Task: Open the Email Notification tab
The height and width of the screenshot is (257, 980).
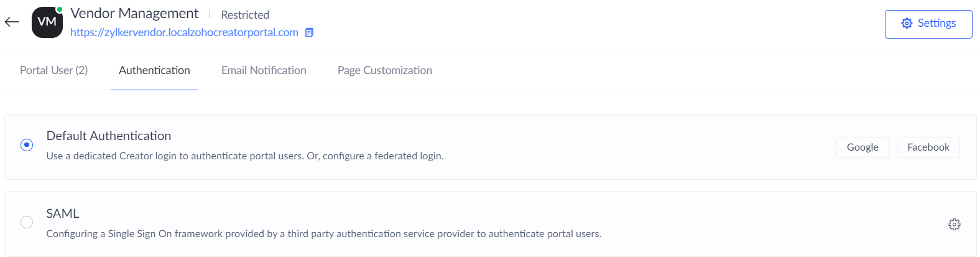Action: pyautogui.click(x=264, y=70)
